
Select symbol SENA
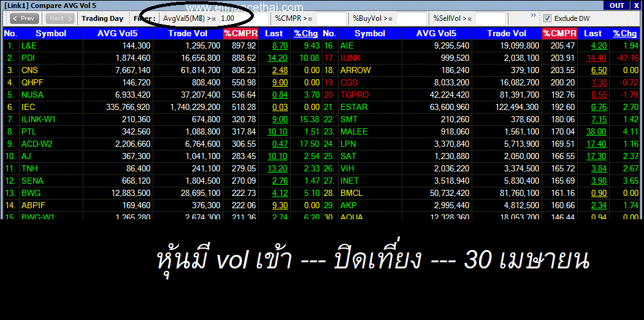tap(32, 181)
